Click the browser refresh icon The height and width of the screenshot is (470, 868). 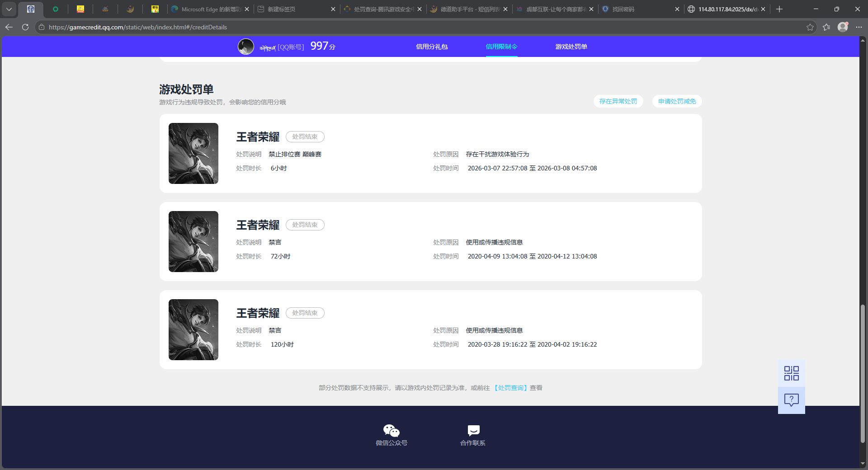[25, 27]
